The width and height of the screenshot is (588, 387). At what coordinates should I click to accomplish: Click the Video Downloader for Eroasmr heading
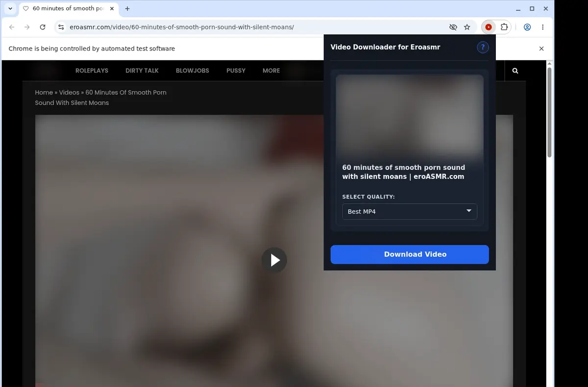pos(386,47)
